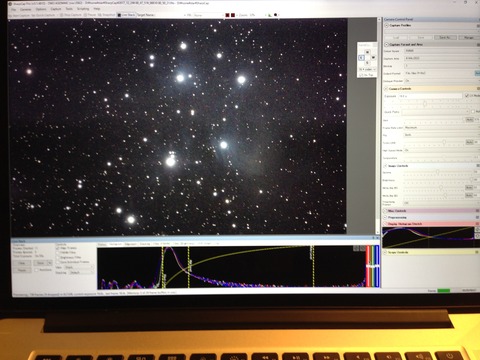This screenshot has width=480, height=360.
Task: Click the mount East direction button
Action: click(x=361, y=58)
